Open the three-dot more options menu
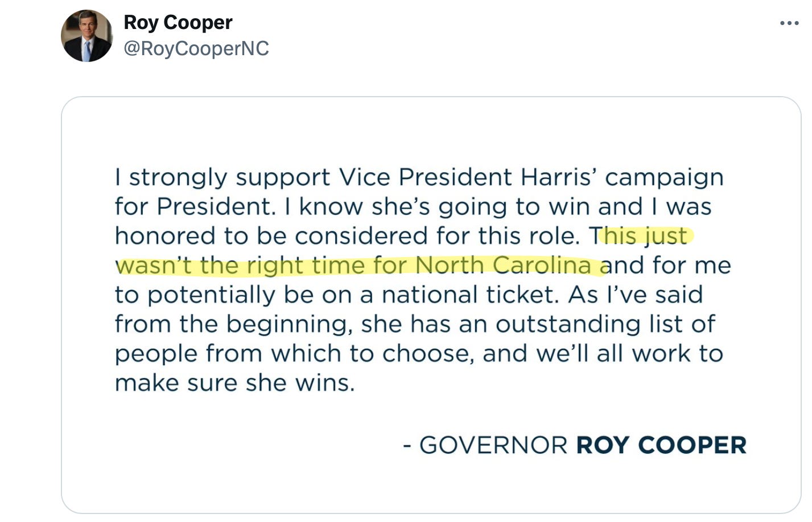The height and width of the screenshot is (522, 812). point(789,23)
